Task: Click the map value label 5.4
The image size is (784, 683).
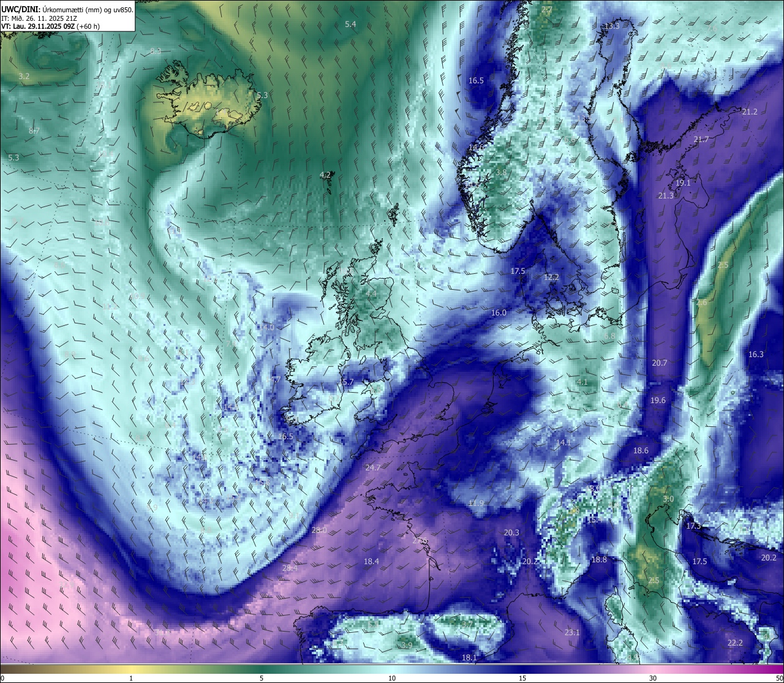Action: tap(350, 25)
